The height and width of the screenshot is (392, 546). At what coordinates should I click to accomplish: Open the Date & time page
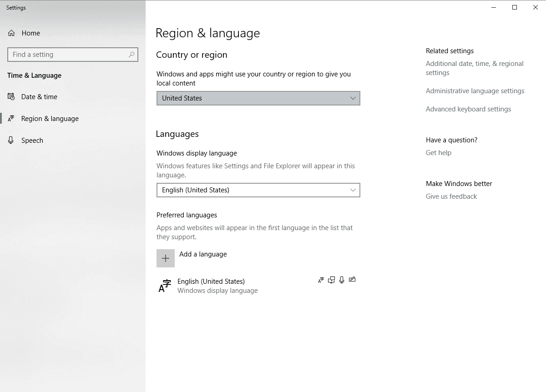39,97
